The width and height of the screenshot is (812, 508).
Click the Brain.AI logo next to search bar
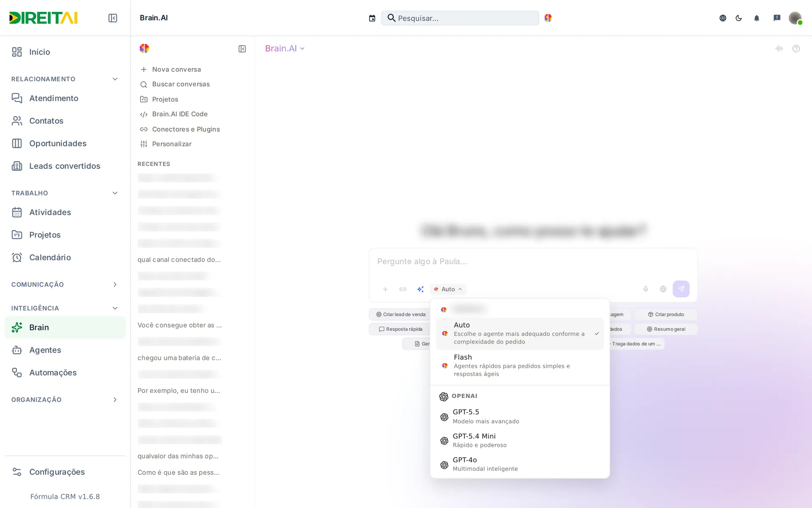coord(548,18)
